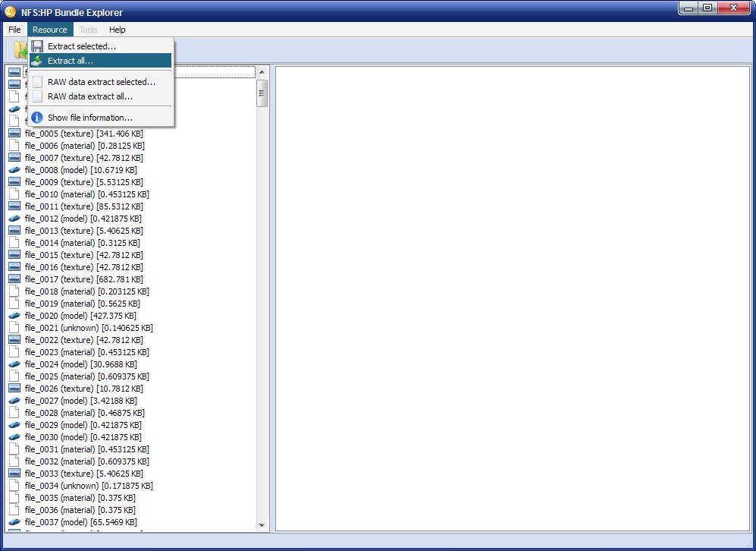Select file_0019 (material) [0.5625 KB]

(x=82, y=304)
